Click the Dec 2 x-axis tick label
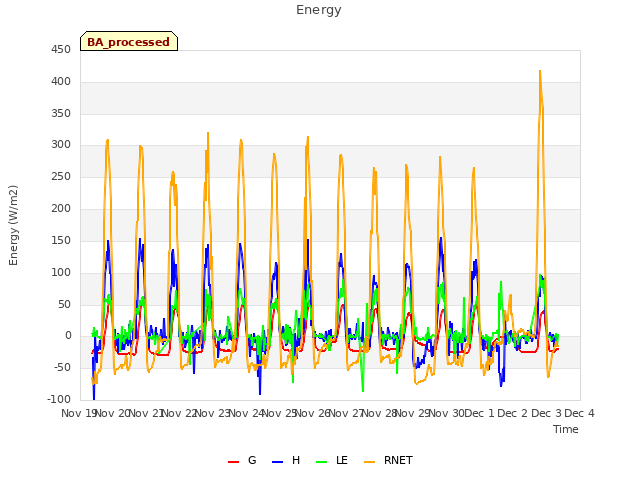 [x=513, y=413]
